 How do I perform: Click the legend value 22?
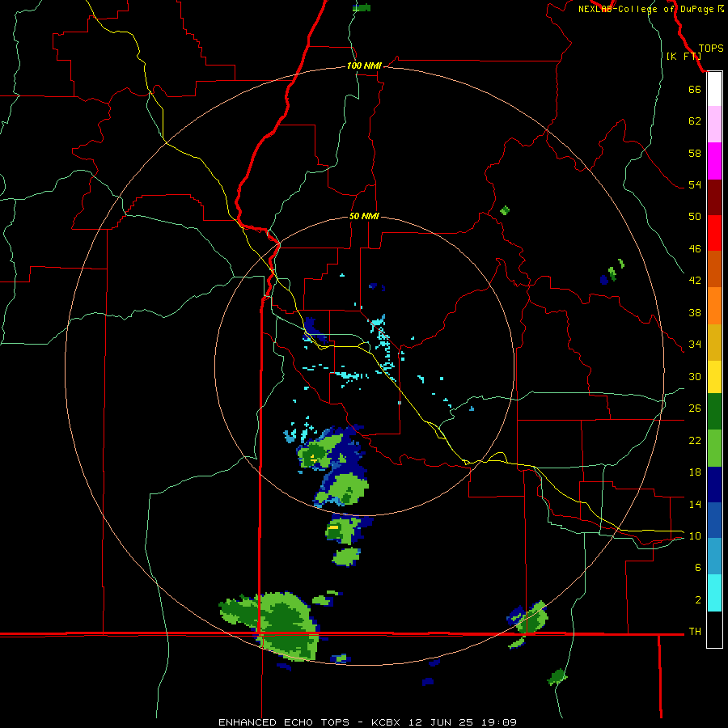click(x=695, y=440)
